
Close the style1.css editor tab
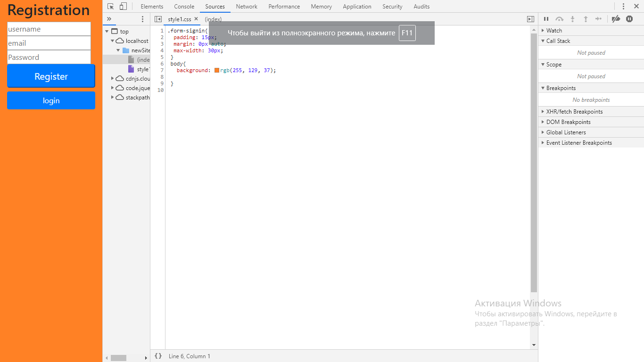(196, 19)
